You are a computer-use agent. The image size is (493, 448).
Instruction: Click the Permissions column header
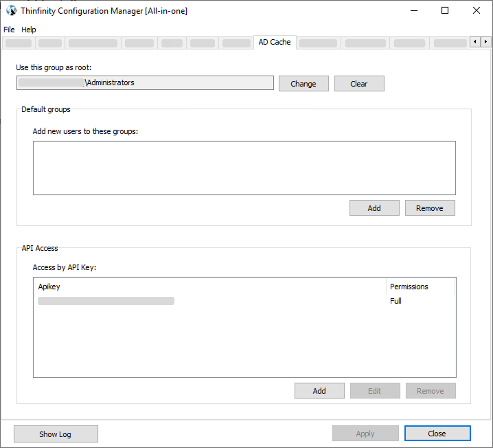pyautogui.click(x=421, y=287)
